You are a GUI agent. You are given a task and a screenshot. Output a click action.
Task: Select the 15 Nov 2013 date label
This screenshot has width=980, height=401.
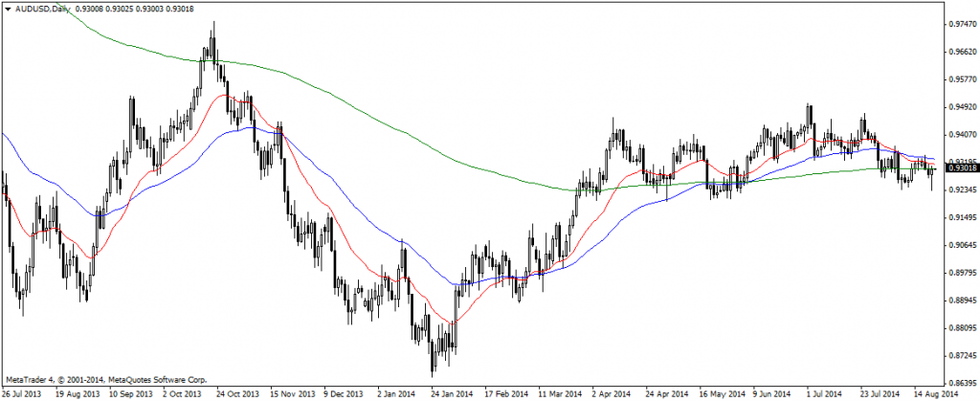coord(292,393)
